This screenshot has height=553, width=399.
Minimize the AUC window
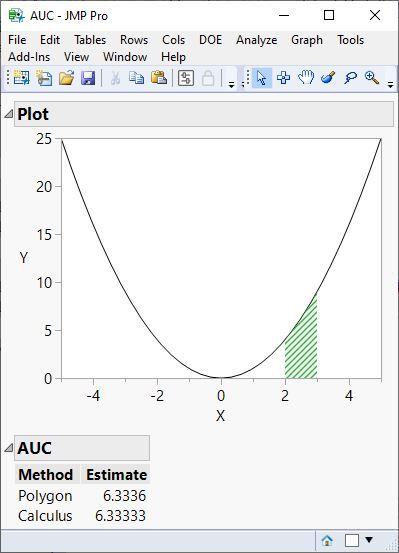point(284,15)
